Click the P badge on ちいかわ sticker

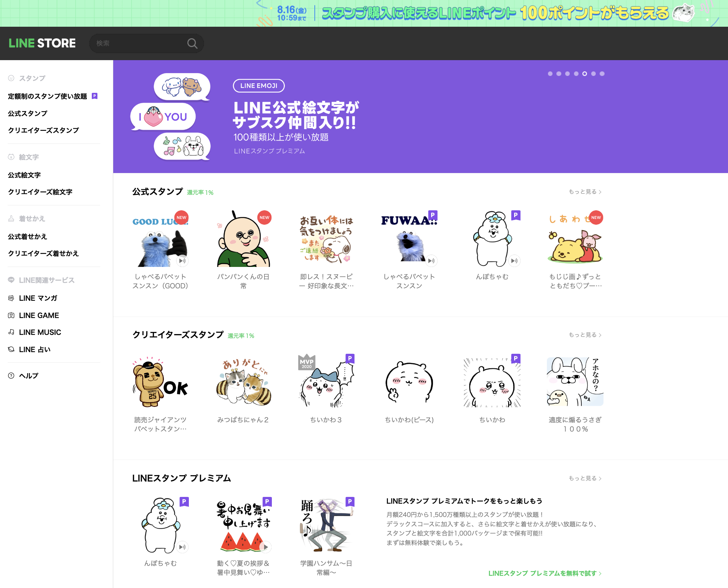[x=516, y=358]
